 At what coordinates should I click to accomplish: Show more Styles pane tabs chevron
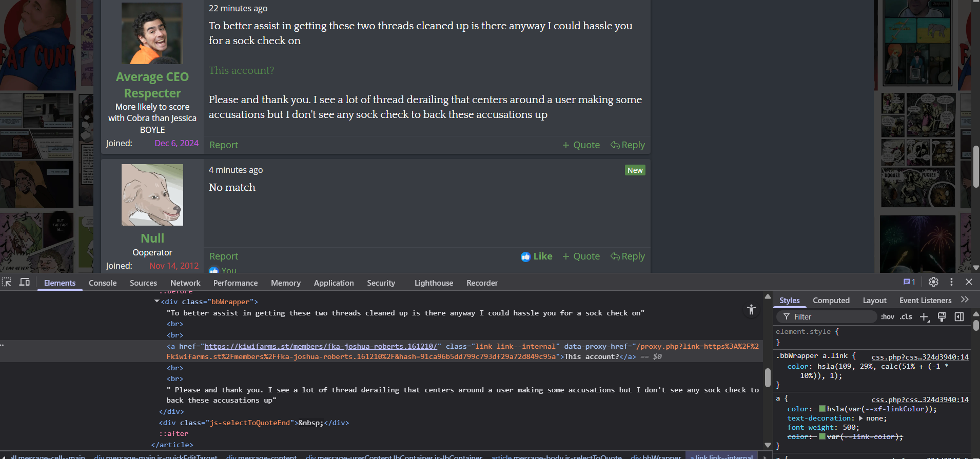click(965, 300)
